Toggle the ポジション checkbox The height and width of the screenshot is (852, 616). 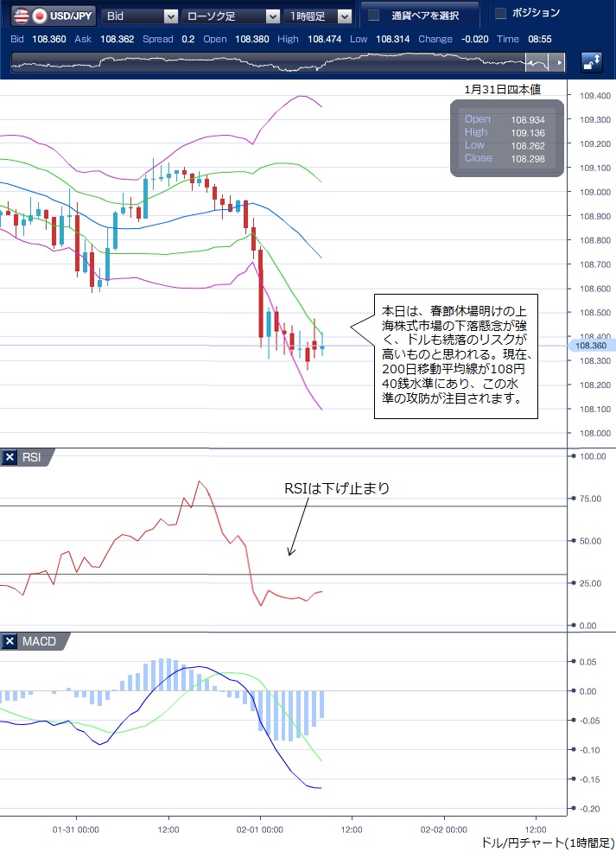[500, 13]
